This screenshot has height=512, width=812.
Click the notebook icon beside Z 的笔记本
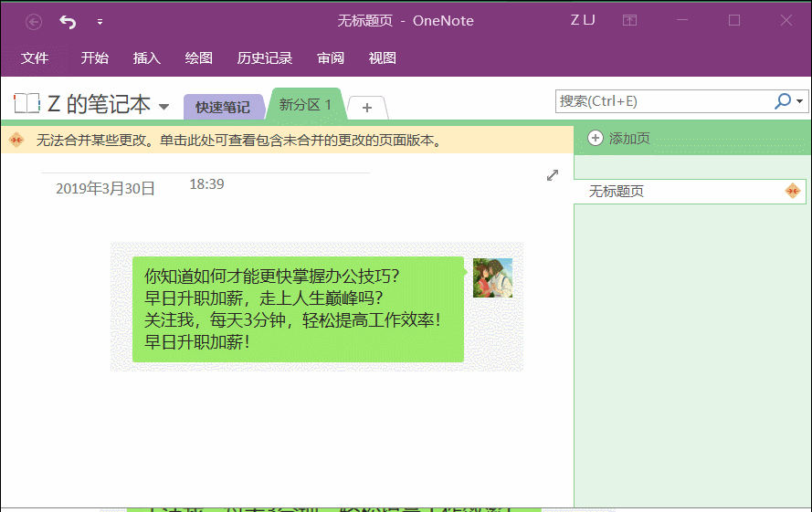(x=26, y=103)
